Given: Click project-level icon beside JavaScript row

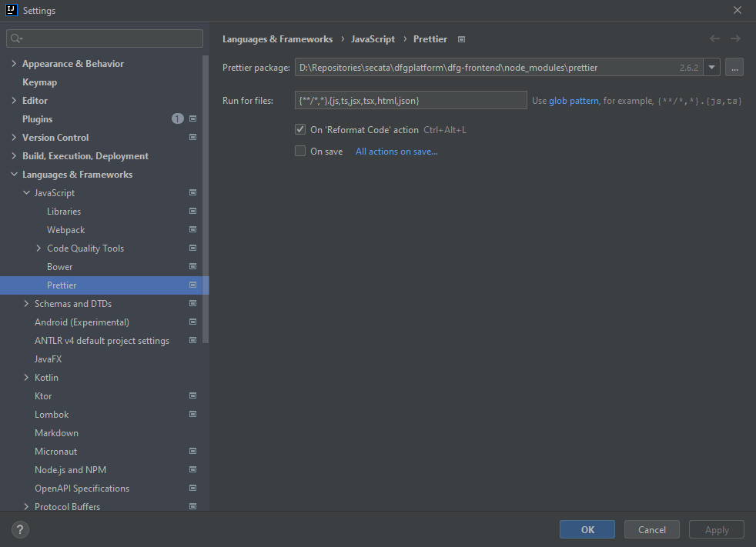Looking at the screenshot, I should 193,193.
